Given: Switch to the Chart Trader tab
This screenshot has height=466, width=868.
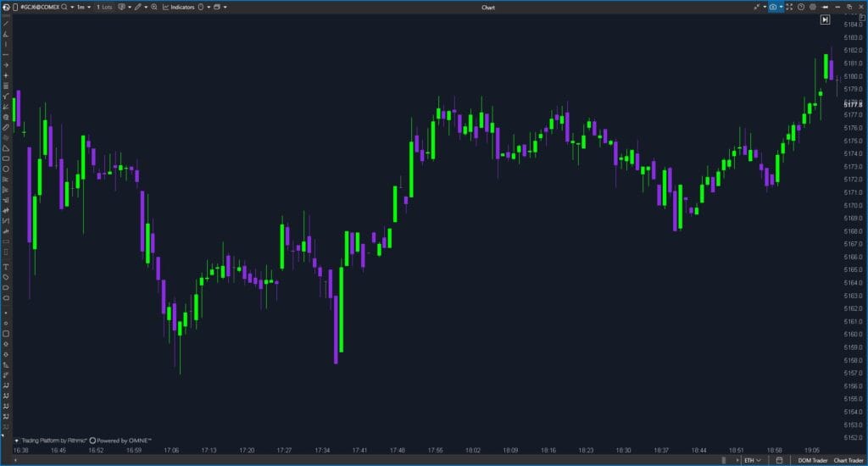Looking at the screenshot, I should point(849,460).
